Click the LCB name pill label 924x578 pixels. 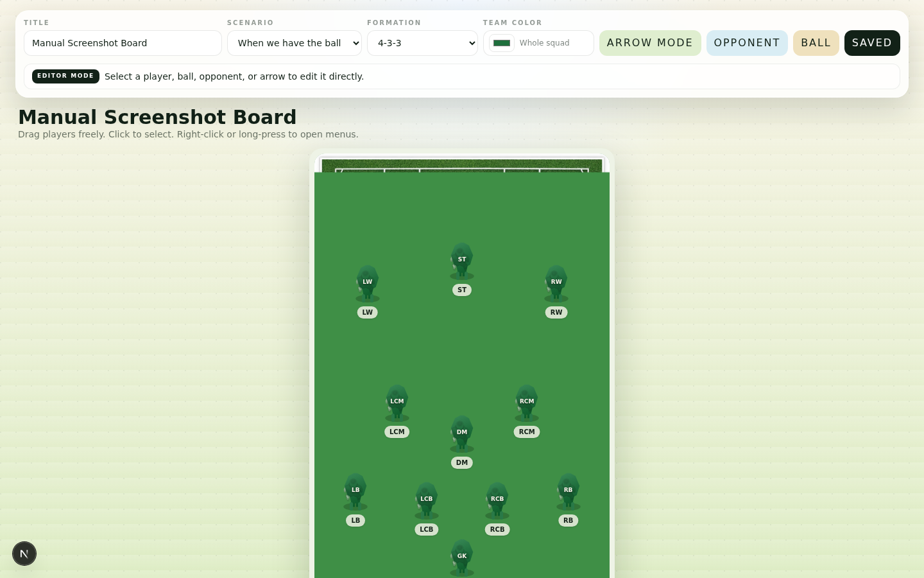(427, 529)
